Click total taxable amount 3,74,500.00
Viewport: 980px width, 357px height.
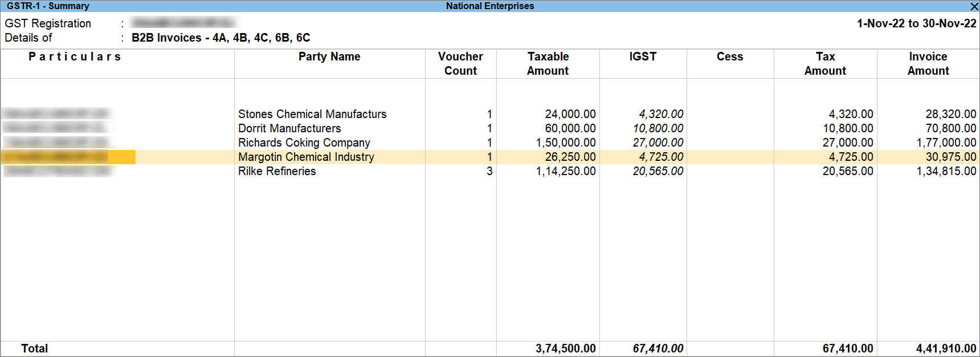(566, 348)
